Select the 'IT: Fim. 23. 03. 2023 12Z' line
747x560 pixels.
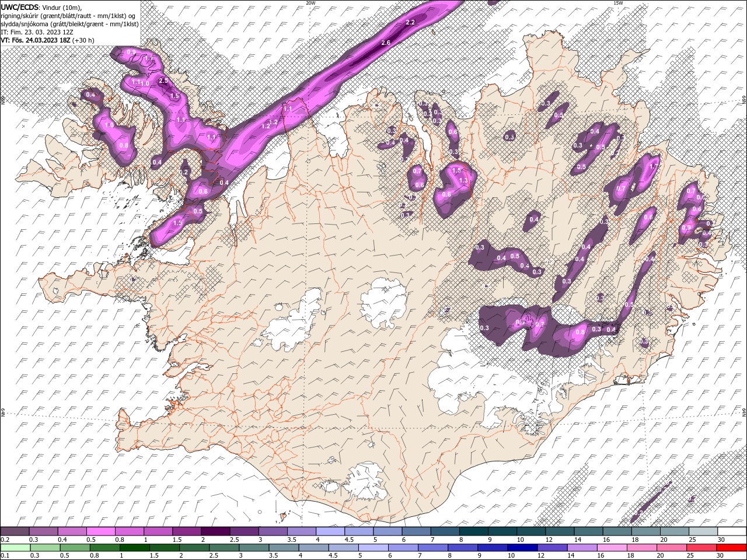[37, 32]
